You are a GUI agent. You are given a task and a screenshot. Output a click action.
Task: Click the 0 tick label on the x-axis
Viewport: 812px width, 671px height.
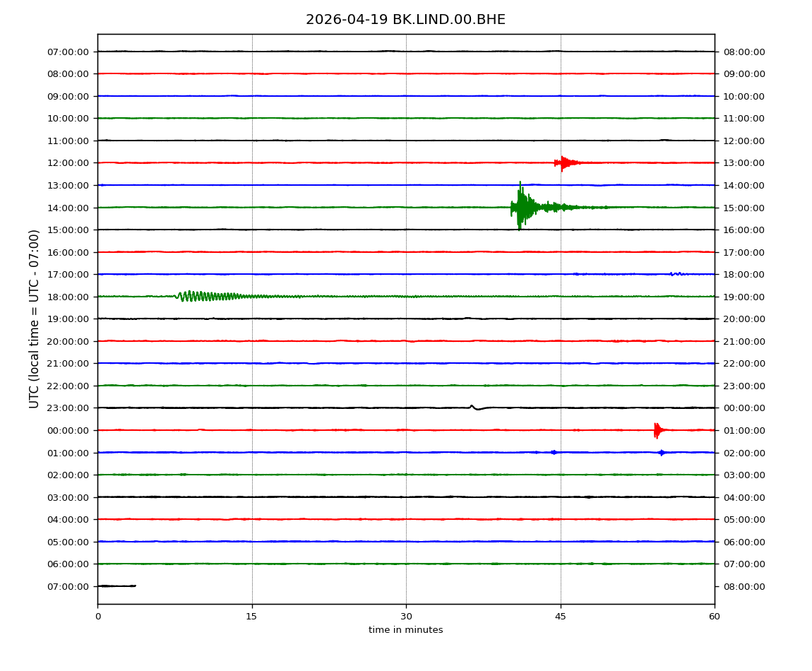tap(97, 617)
